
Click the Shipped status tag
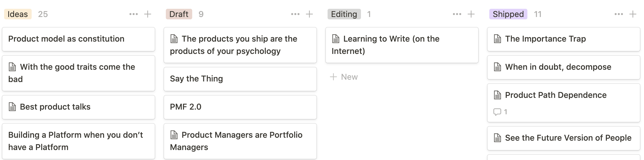point(508,14)
